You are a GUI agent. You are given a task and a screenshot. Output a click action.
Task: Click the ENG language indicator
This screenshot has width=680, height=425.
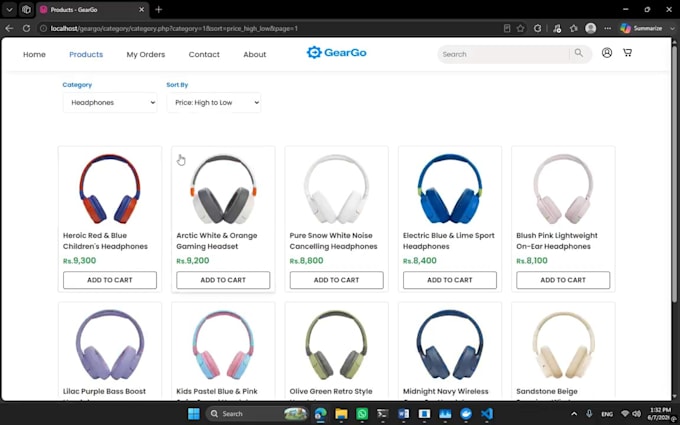(607, 414)
